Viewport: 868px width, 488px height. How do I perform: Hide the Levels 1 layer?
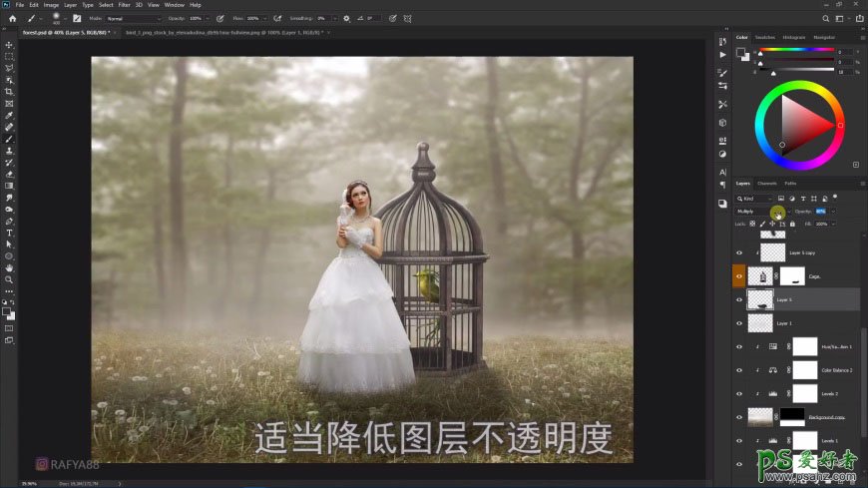click(x=739, y=441)
